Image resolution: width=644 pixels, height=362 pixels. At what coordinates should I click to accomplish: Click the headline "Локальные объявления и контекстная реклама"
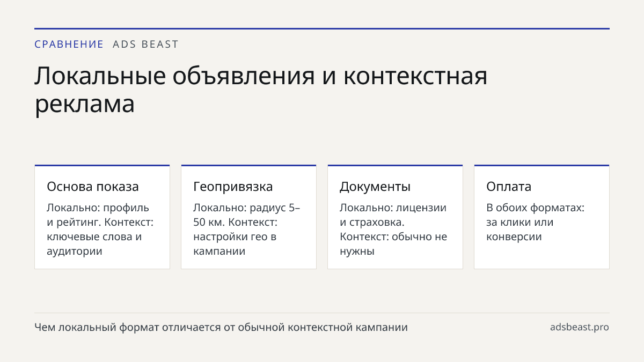[261, 90]
